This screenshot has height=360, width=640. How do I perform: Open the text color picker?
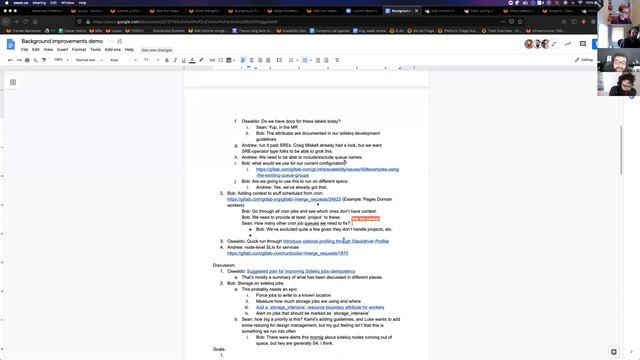[192, 60]
